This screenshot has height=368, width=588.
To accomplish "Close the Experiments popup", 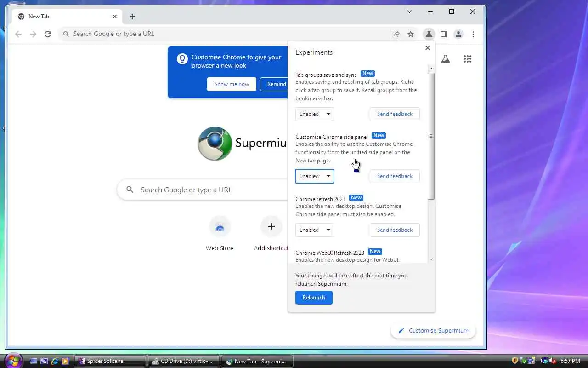I will point(428,48).
